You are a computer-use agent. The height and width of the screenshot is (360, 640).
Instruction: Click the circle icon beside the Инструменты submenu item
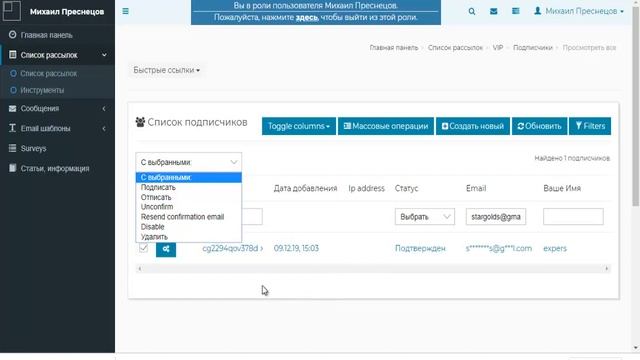pos(13,90)
